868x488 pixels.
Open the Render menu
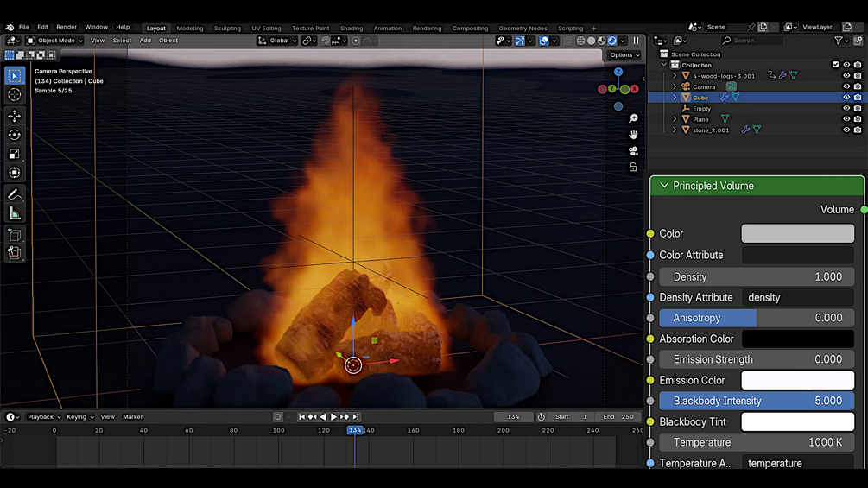pos(67,27)
